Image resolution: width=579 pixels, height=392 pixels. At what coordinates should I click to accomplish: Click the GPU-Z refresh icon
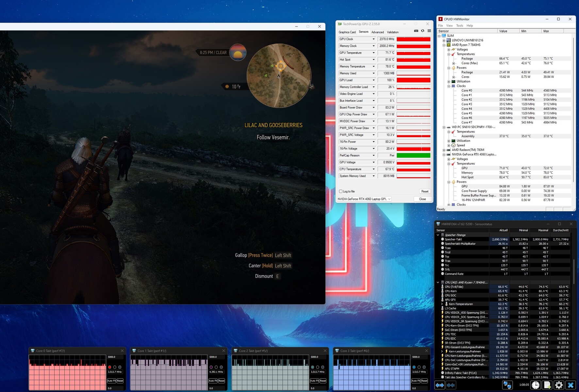(422, 31)
